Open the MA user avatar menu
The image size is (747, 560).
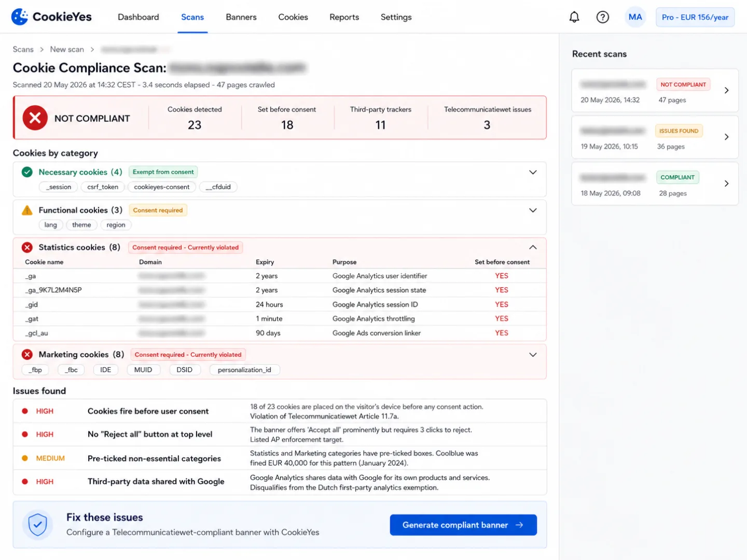(635, 17)
